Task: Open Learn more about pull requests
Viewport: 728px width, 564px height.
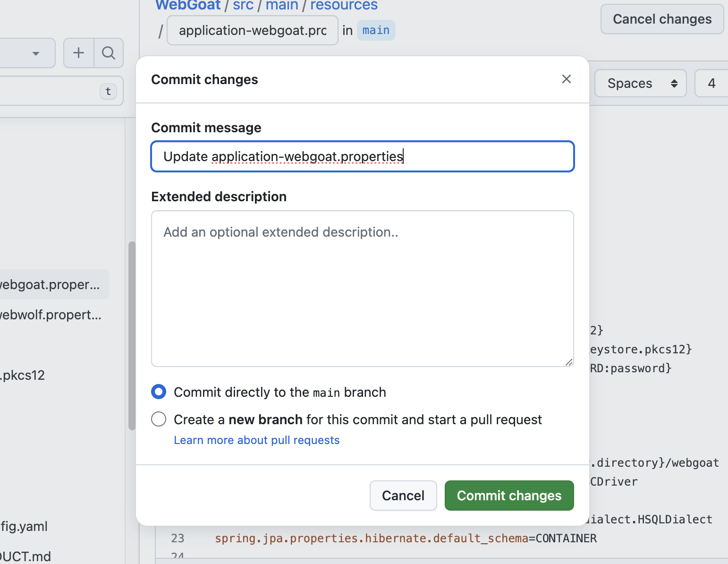Action: [x=256, y=440]
